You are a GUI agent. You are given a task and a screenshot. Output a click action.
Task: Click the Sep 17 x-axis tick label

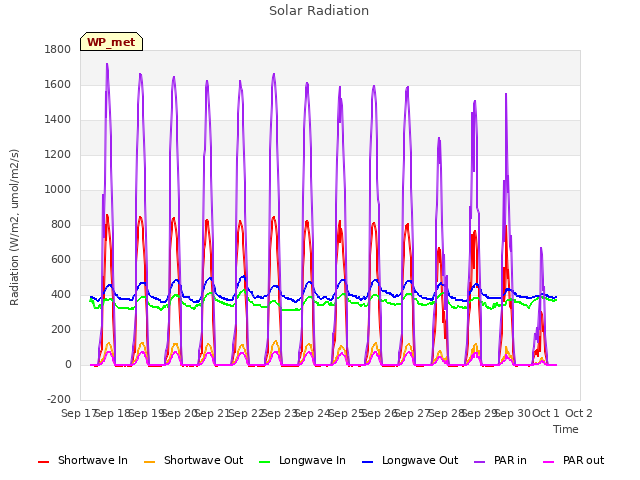pyautogui.click(x=78, y=413)
